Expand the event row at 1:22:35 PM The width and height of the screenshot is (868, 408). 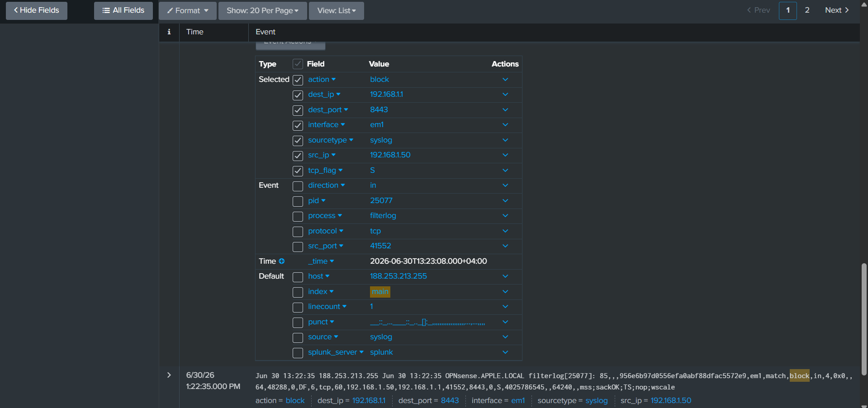[x=169, y=375]
